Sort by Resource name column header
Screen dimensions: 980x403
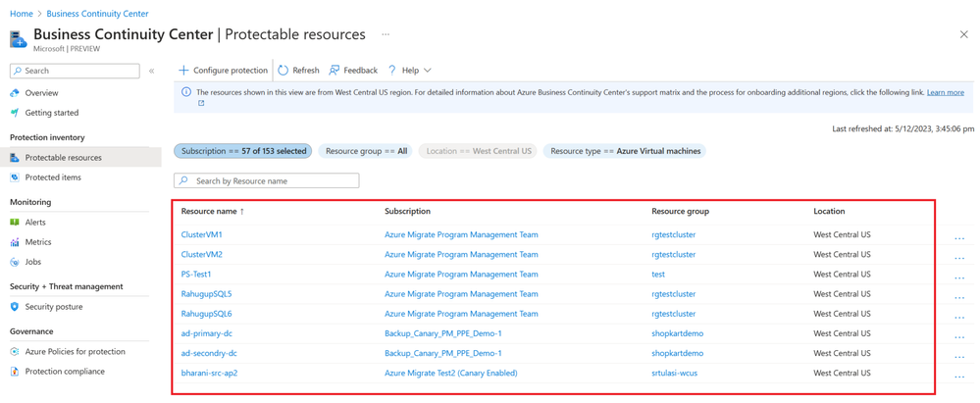pos(213,212)
